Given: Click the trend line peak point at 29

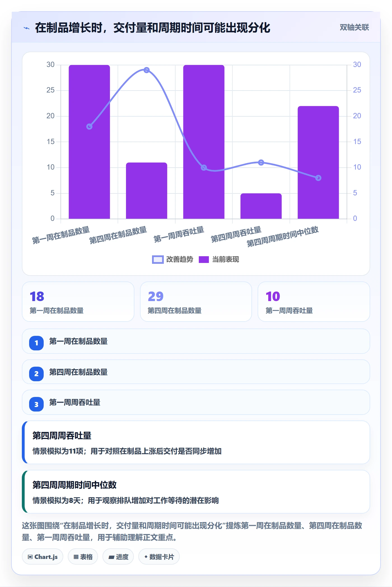Looking at the screenshot, I should [146, 70].
